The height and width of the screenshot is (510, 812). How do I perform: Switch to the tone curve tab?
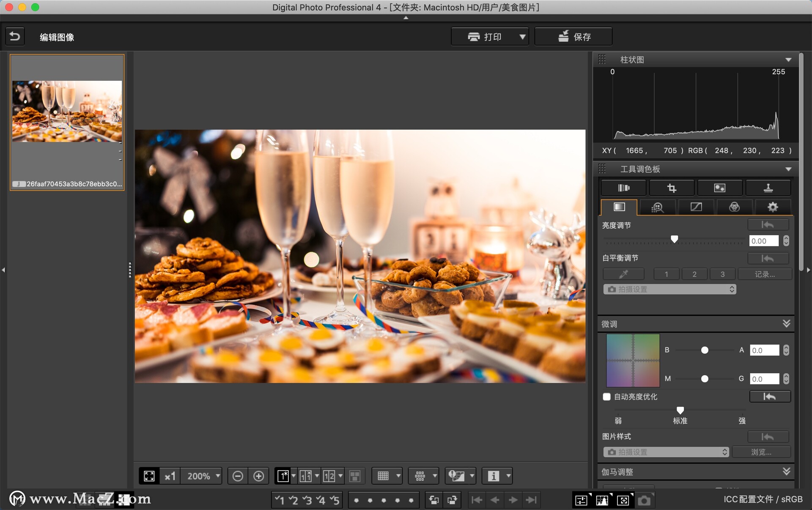(x=696, y=207)
